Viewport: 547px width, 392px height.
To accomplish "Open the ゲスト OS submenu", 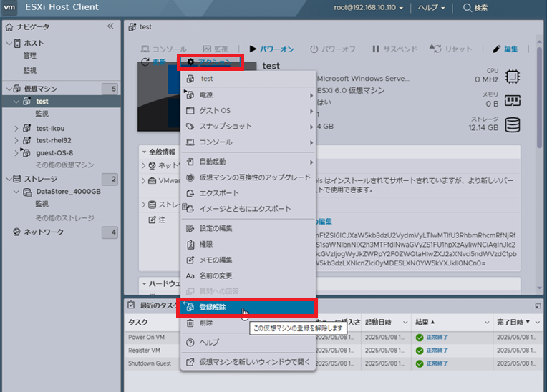I will point(248,111).
